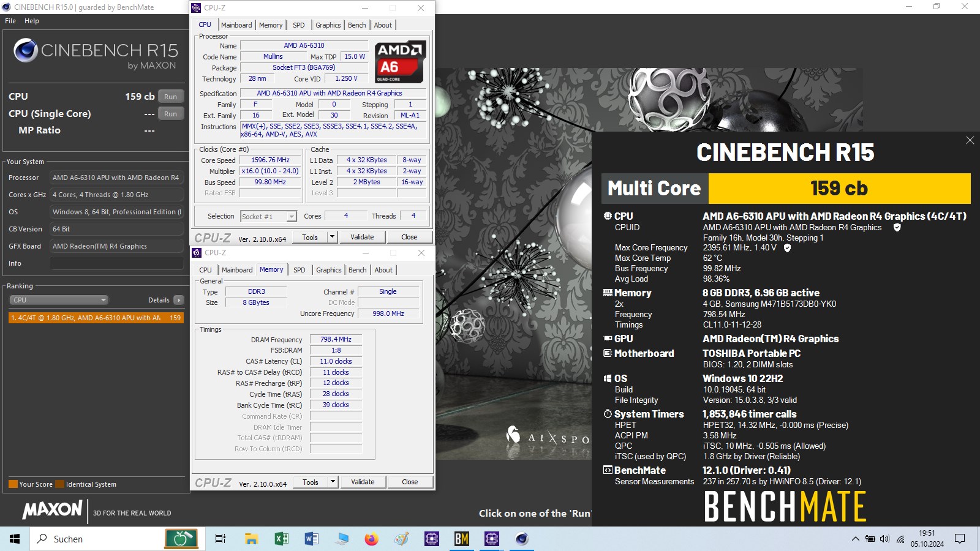Screen dimensions: 980x551
Task: Click the Processor field AMD A6-6310 APU in Cinebench
Action: [x=116, y=178]
